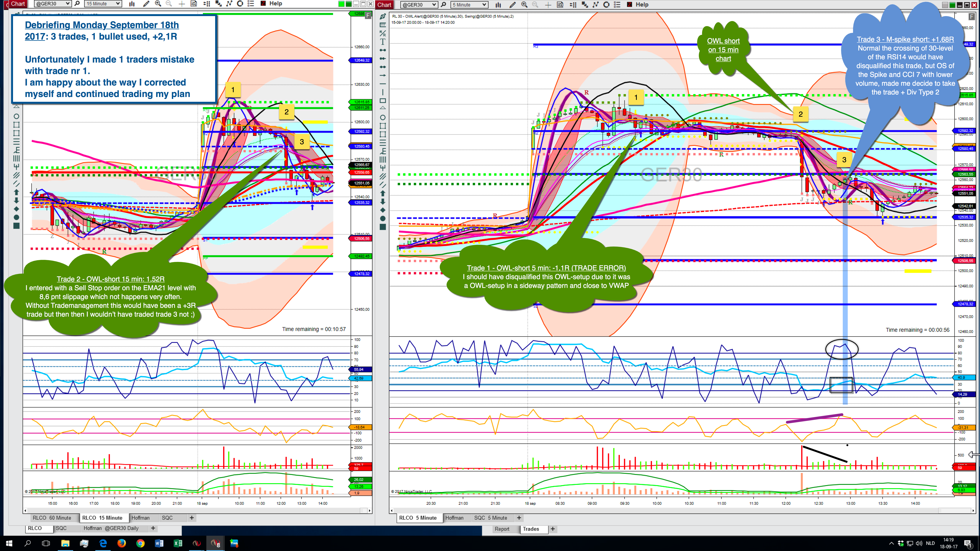
Task: Click left scroll arrow under 15 Minute chart
Action: point(25,510)
